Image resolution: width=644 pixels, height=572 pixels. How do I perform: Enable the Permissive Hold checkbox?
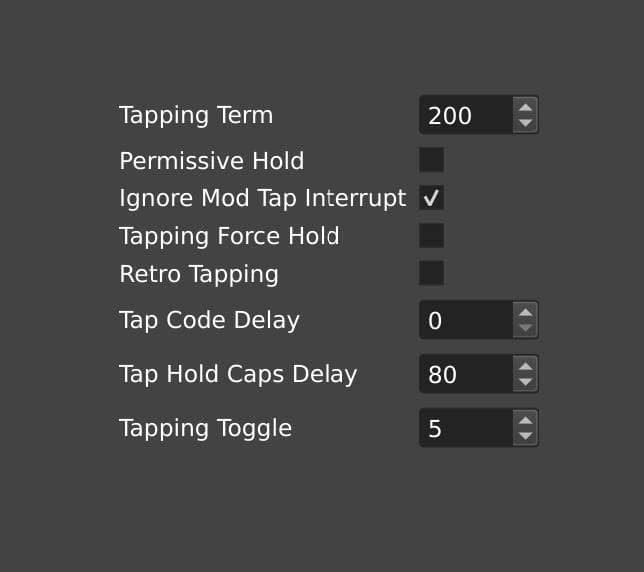(x=431, y=160)
